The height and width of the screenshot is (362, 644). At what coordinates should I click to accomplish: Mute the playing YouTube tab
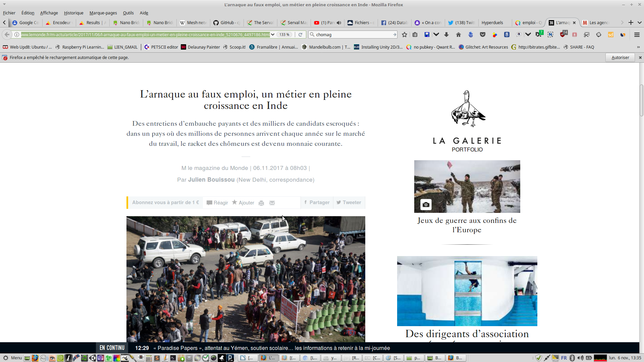(339, 23)
